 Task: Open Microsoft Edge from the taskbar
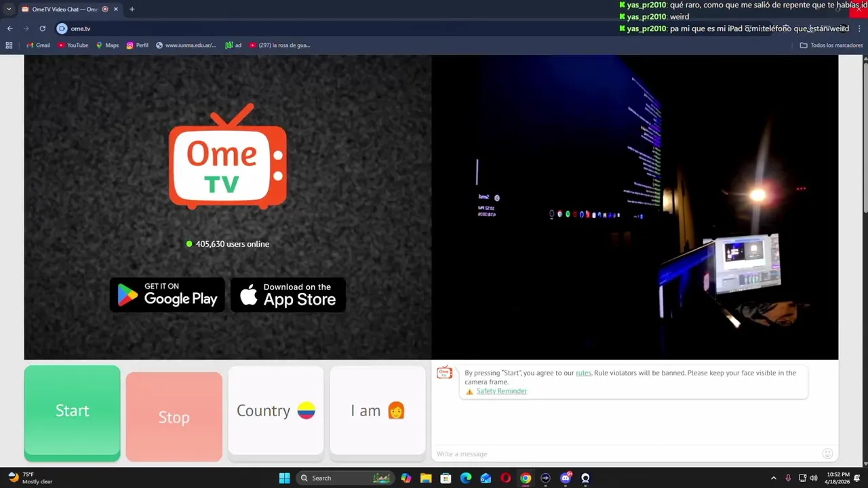[466, 478]
